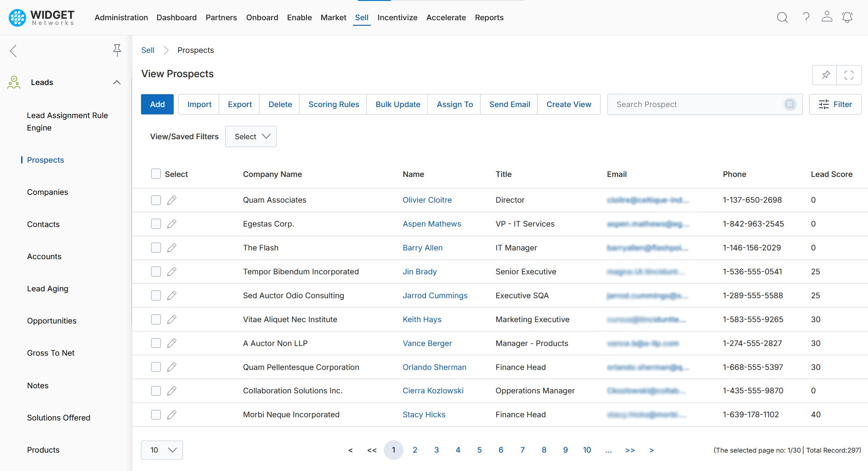This screenshot has width=868, height=471.
Task: Click the Scoring Rules button
Action: coord(334,104)
